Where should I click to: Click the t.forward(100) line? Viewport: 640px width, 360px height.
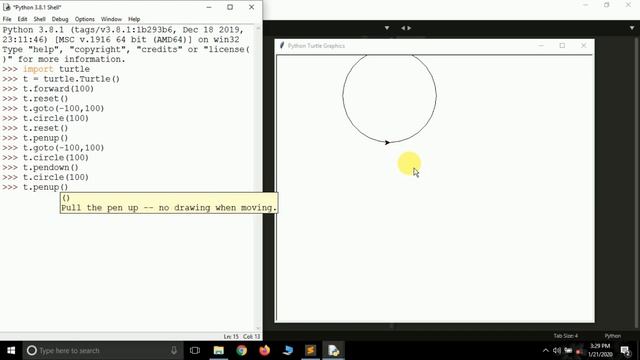(x=58, y=89)
